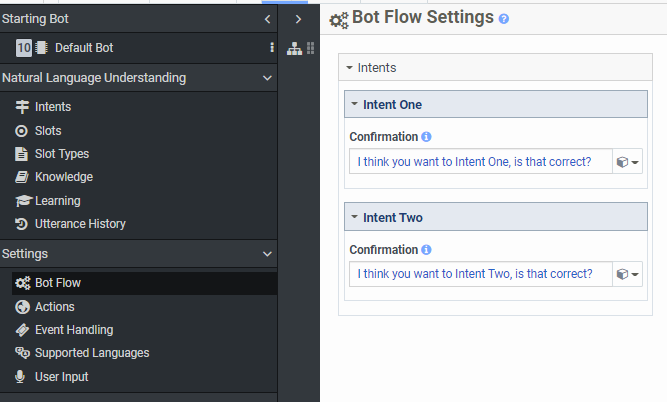Click the Utterance History clock icon
Viewport: 667px width, 402px height.
click(x=22, y=224)
